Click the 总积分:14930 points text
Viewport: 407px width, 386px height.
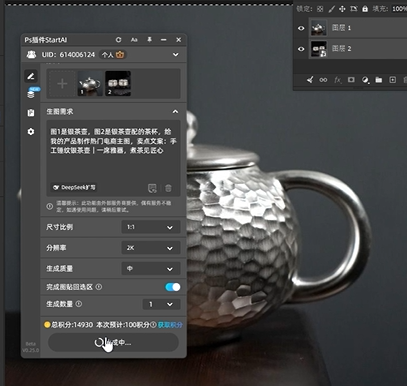click(x=72, y=324)
